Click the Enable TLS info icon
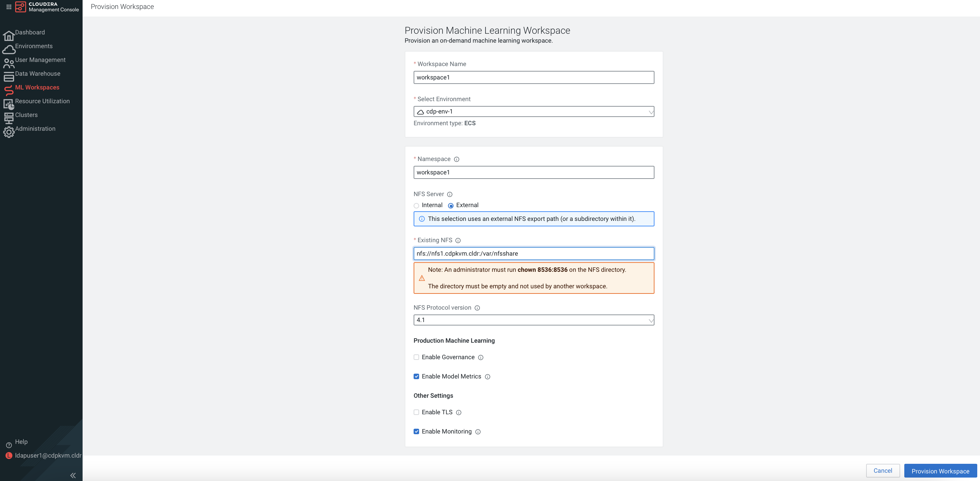This screenshot has width=980, height=481. 458,413
